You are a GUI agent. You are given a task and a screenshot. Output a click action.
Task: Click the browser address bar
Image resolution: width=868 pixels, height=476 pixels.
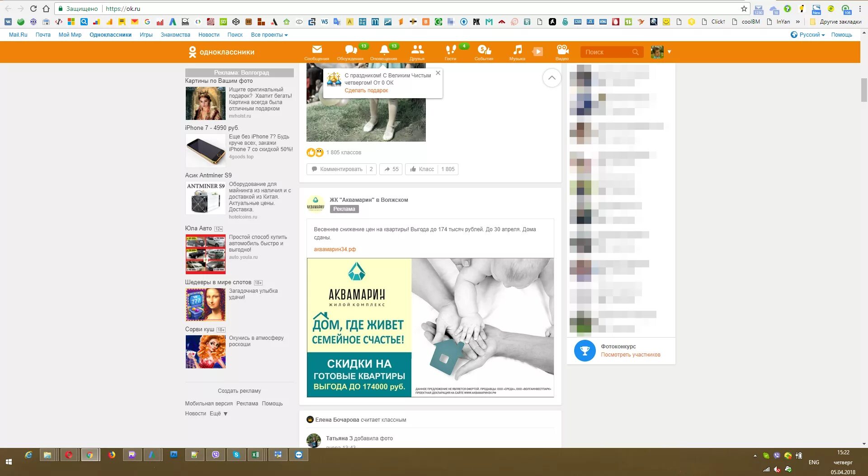point(402,9)
